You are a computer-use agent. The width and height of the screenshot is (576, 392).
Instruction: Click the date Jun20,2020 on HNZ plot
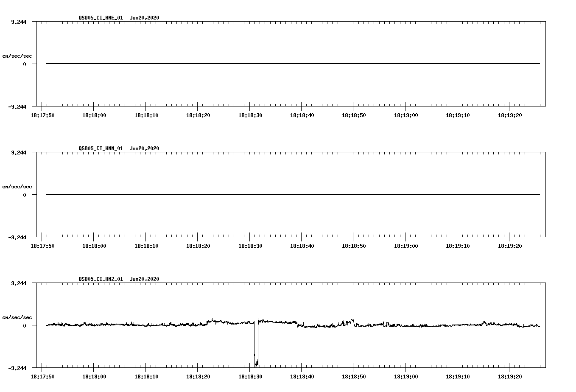145,279
